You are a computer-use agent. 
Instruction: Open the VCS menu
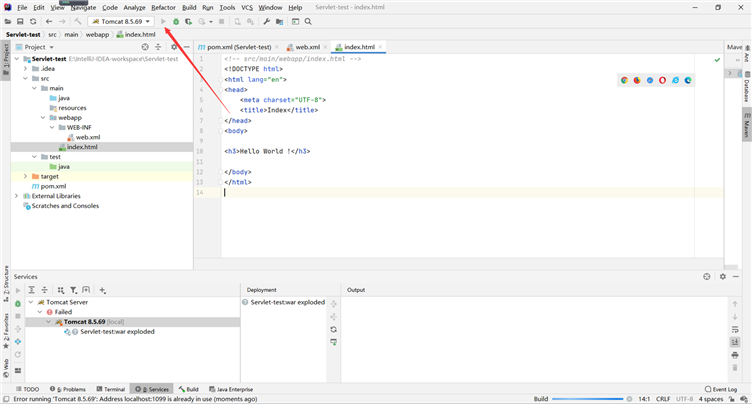point(247,8)
